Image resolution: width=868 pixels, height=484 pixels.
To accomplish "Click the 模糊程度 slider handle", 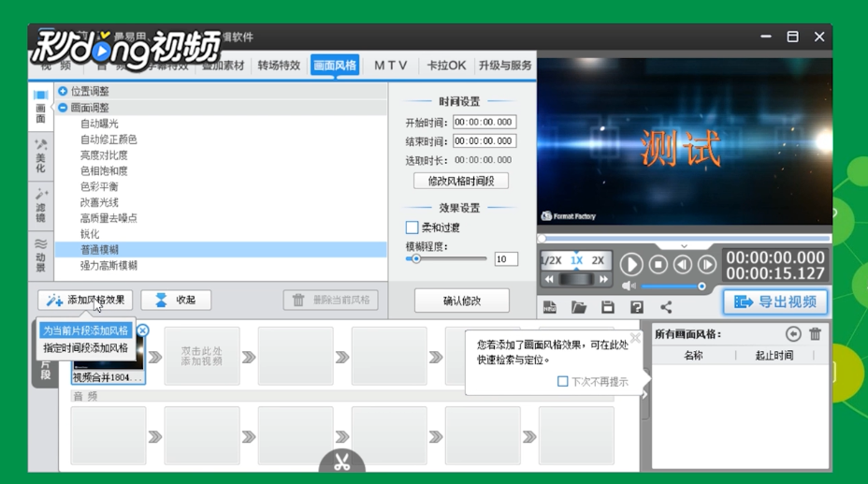I will click(415, 258).
